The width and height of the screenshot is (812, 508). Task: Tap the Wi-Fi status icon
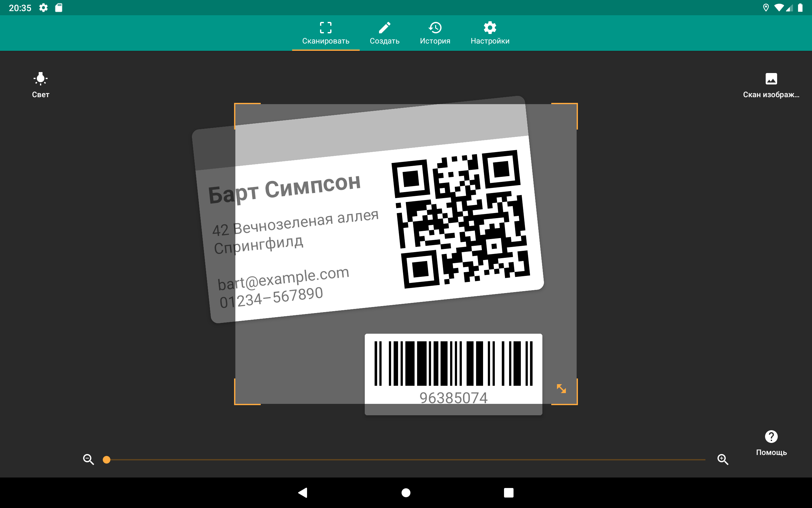pos(779,8)
